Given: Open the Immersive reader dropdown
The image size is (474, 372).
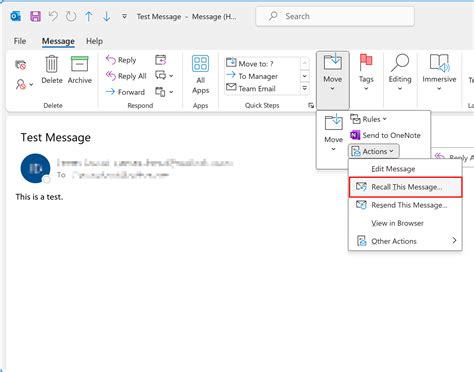Looking at the screenshot, I should click(439, 72).
